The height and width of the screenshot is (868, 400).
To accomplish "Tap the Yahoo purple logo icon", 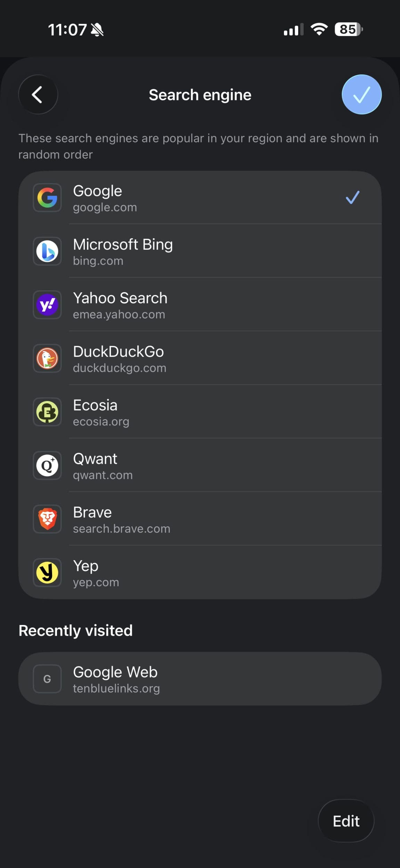I will pos(47,305).
